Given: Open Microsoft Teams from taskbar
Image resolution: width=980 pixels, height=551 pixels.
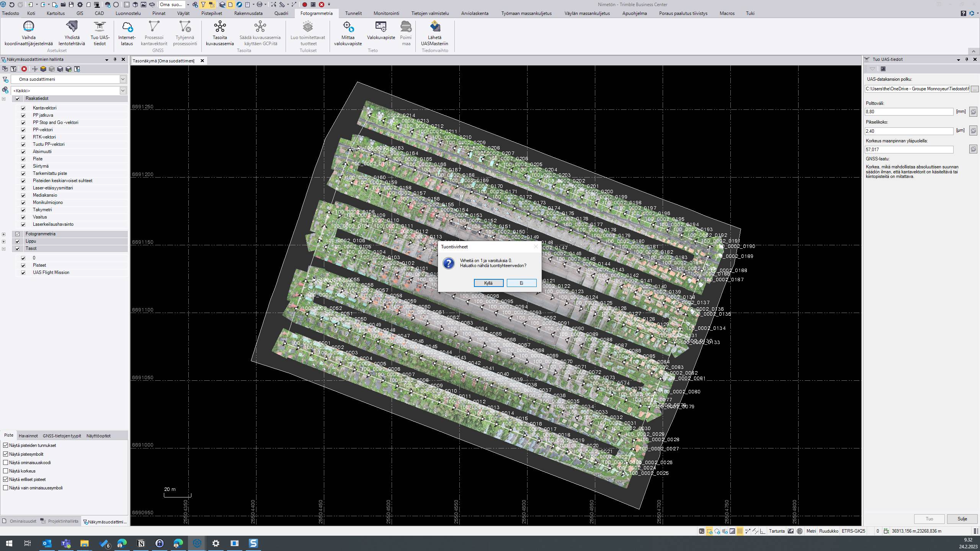Looking at the screenshot, I should pos(66,543).
